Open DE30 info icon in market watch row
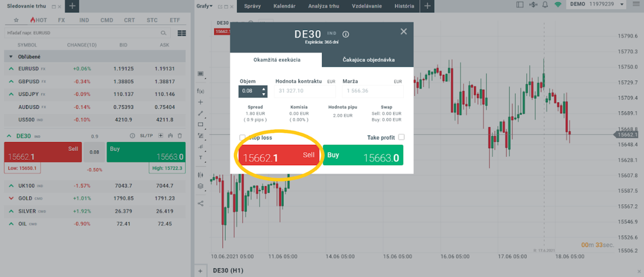The image size is (644, 277). [x=132, y=136]
